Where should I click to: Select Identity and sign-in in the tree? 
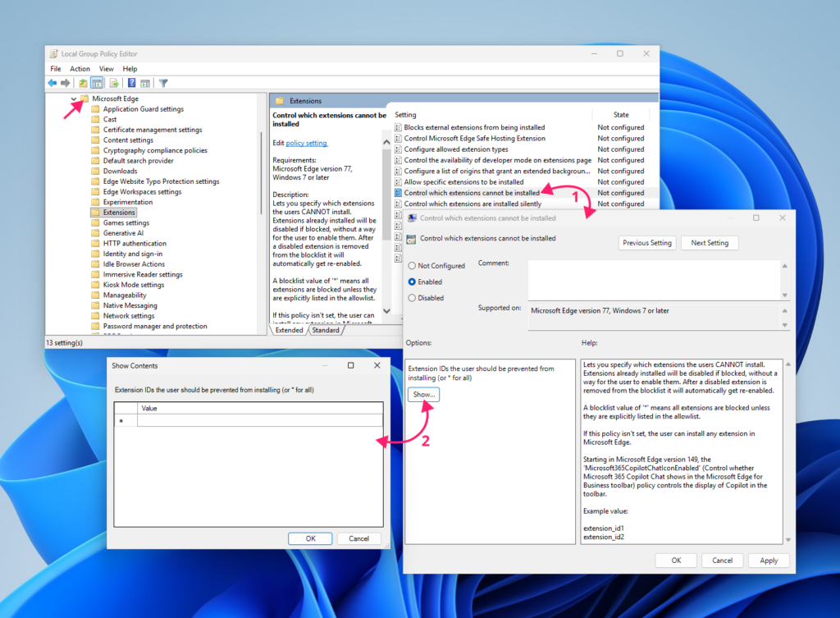[x=132, y=254]
